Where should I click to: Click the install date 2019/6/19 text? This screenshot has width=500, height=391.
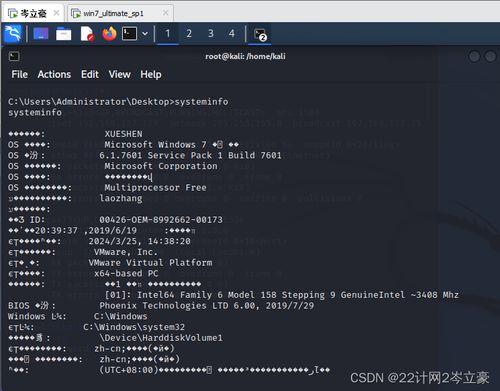113,230
